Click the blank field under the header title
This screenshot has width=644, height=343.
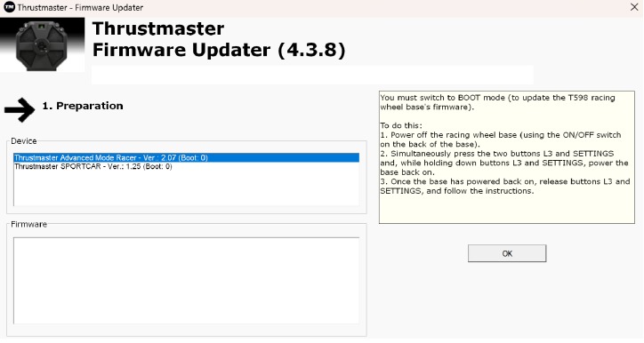(x=312, y=75)
